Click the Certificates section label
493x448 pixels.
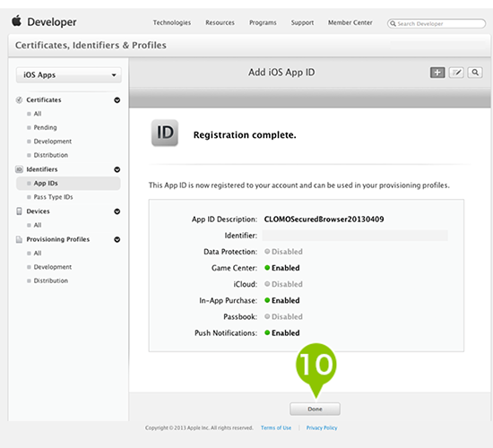[44, 100]
